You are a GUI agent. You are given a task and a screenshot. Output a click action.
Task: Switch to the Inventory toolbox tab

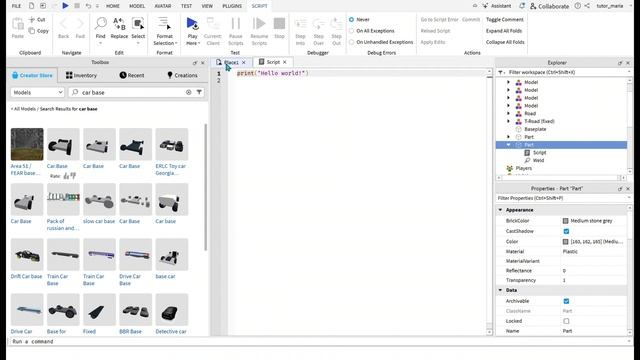(x=81, y=76)
